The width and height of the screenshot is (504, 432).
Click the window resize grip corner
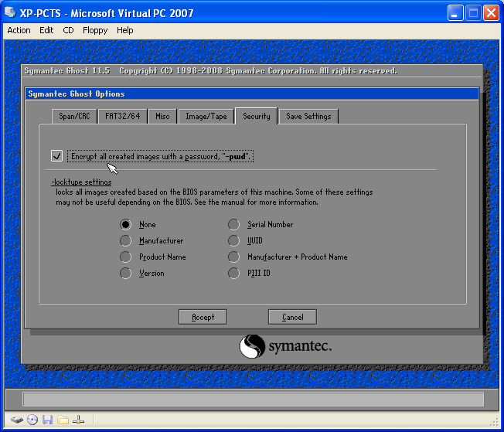point(495,423)
